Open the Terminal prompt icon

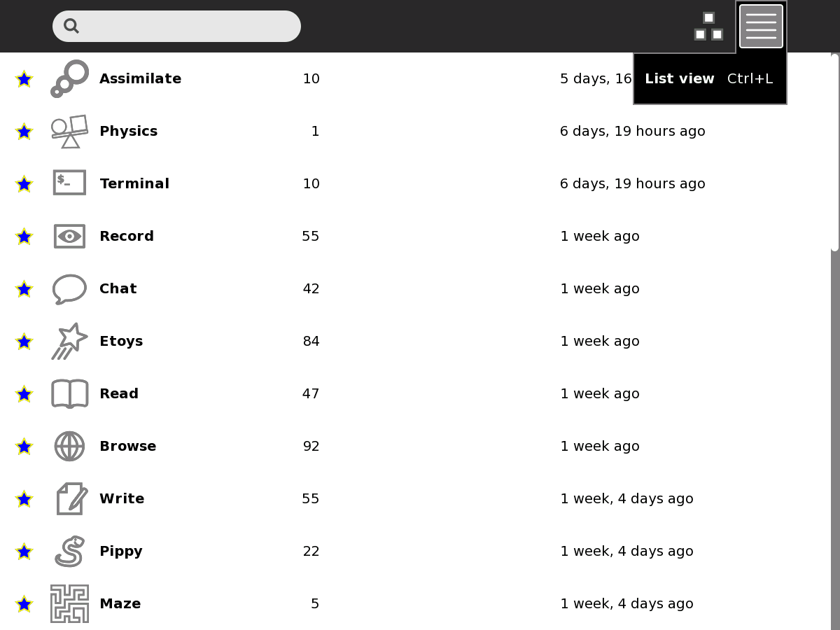click(69, 183)
